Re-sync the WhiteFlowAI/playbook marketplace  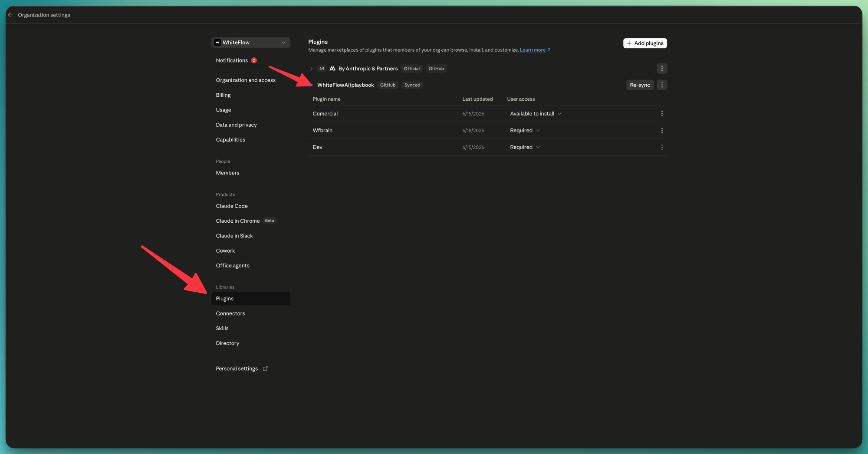coord(640,85)
